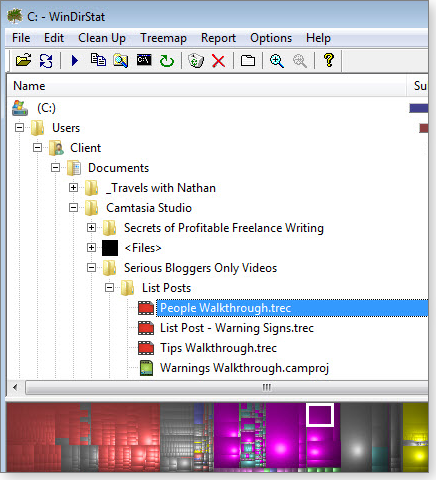Click the Name column header
This screenshot has width=436, height=480.
click(x=207, y=86)
